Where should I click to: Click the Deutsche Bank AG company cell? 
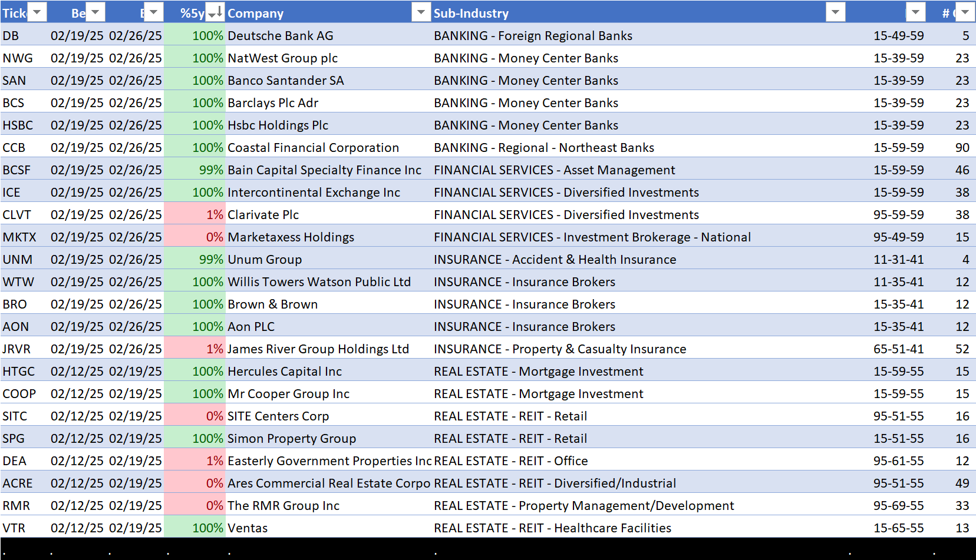point(329,35)
